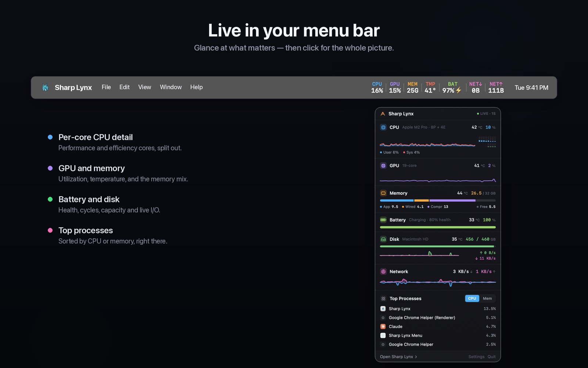The image size is (588, 368).
Task: Click the BAT 97% charging indicator
Action: [x=452, y=88]
